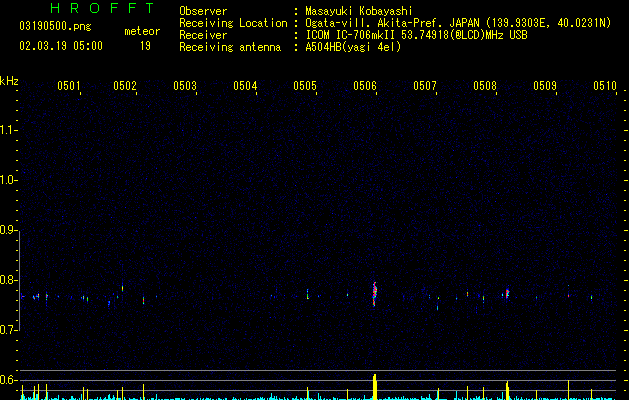Click the strong meteor echo at 0506

point(375,294)
